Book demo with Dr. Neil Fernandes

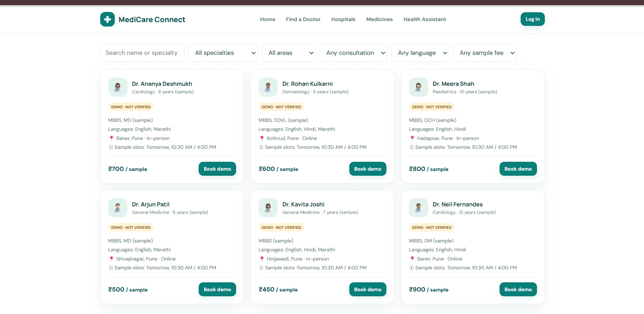click(518, 289)
